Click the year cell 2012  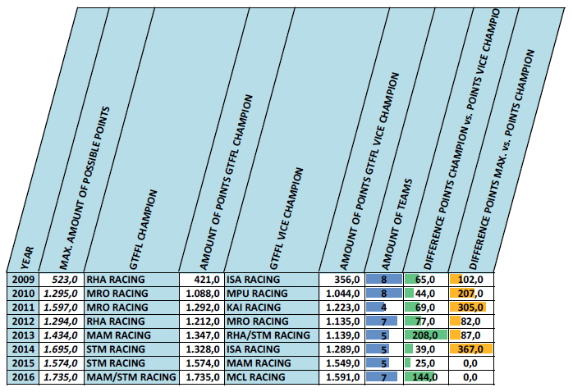pyautogui.click(x=23, y=321)
